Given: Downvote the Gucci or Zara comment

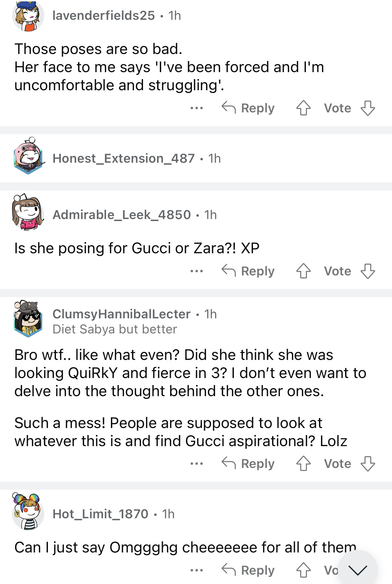Looking at the screenshot, I should 368,271.
